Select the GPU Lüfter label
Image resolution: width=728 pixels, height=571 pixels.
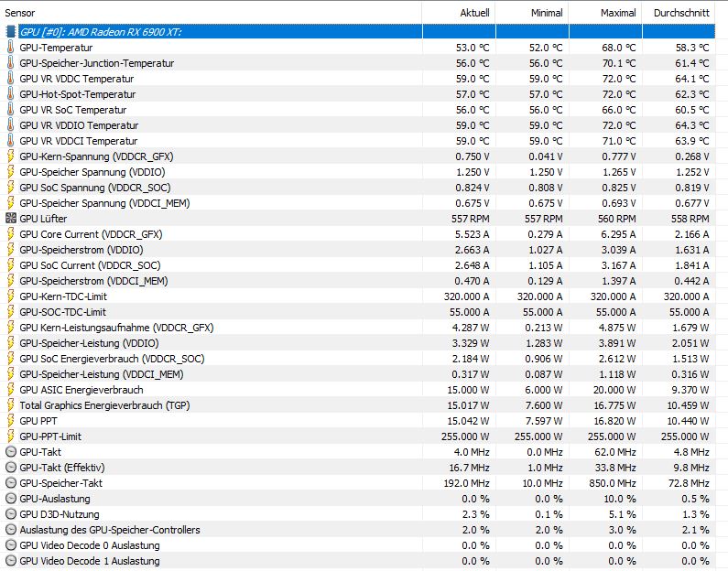43,219
